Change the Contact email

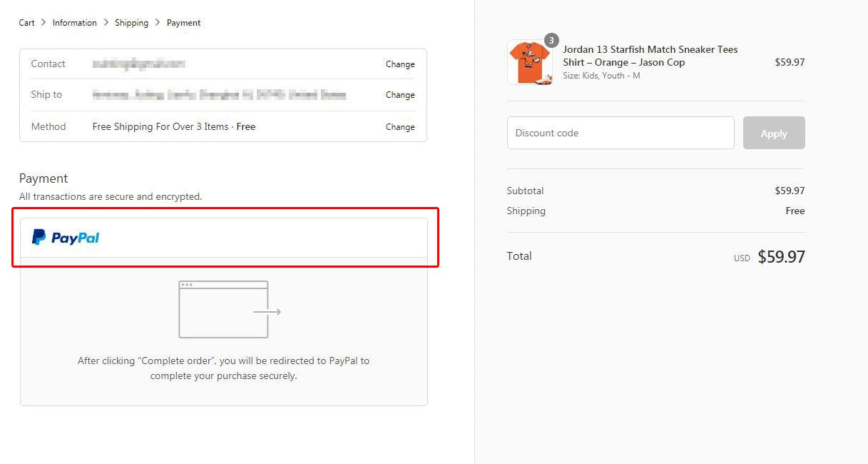[399, 64]
